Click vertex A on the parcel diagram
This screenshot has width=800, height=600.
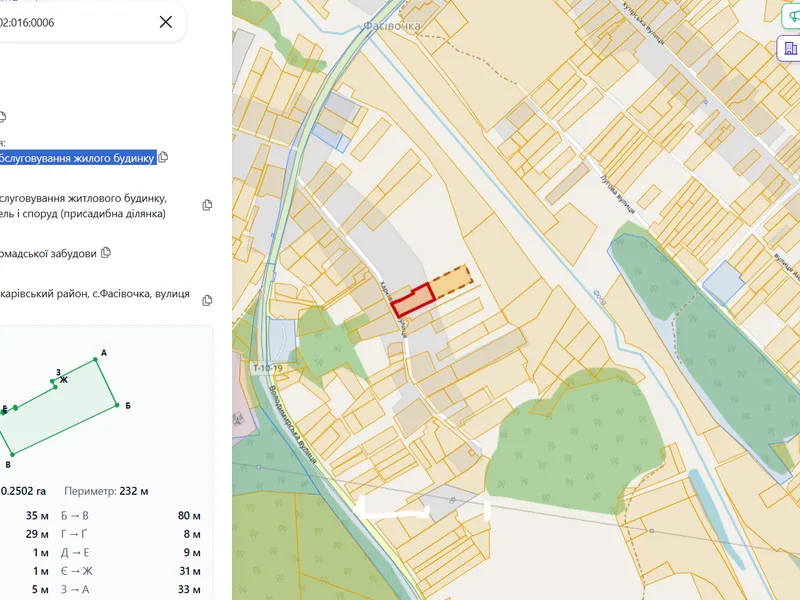tap(95, 360)
